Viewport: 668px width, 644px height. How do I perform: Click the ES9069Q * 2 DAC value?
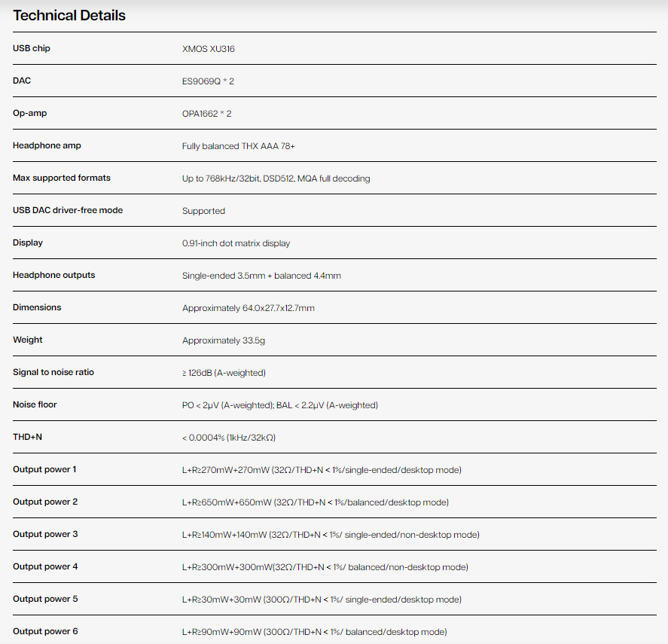click(208, 81)
